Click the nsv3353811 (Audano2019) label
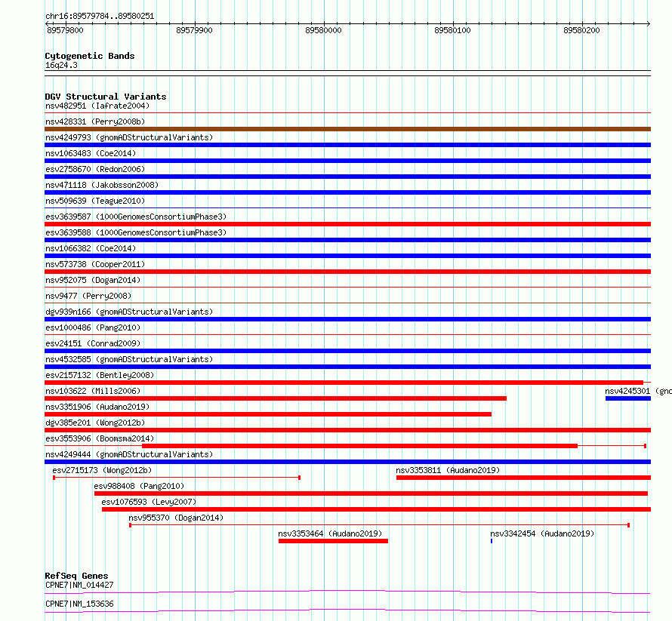This screenshot has height=621, width=672. [x=448, y=470]
